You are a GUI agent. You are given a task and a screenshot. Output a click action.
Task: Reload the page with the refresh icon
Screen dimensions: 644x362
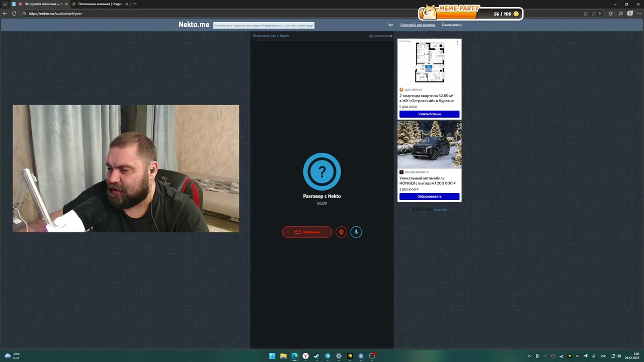tap(14, 14)
